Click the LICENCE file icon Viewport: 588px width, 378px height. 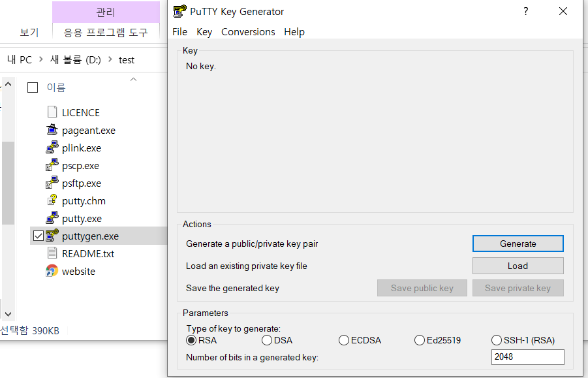pos(52,112)
